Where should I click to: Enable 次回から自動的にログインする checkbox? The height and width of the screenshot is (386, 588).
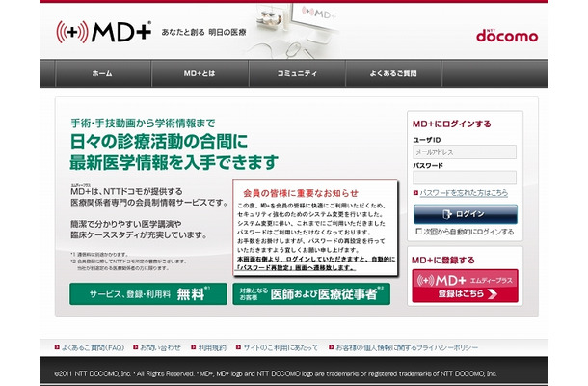coord(419,231)
